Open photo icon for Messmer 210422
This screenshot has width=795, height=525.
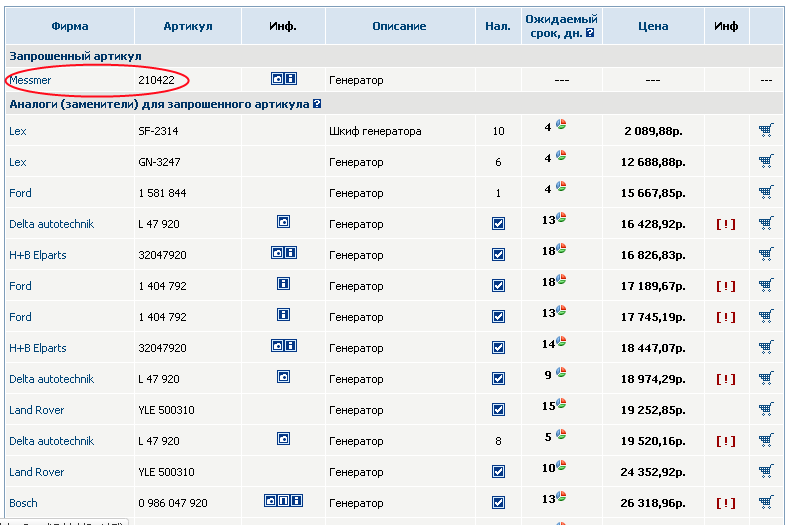pyautogui.click(x=277, y=79)
